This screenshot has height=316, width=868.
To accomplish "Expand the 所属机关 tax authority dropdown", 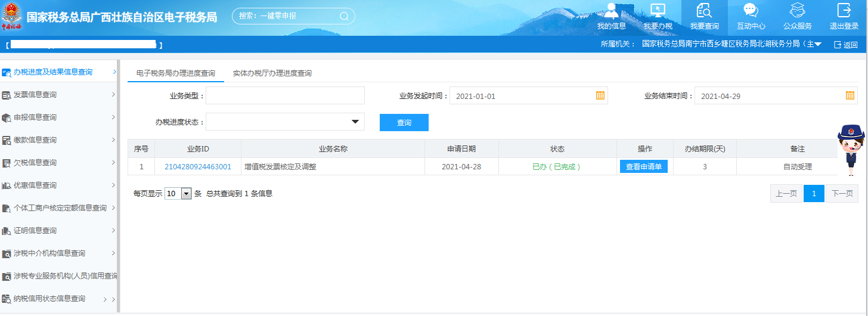I will pos(818,45).
